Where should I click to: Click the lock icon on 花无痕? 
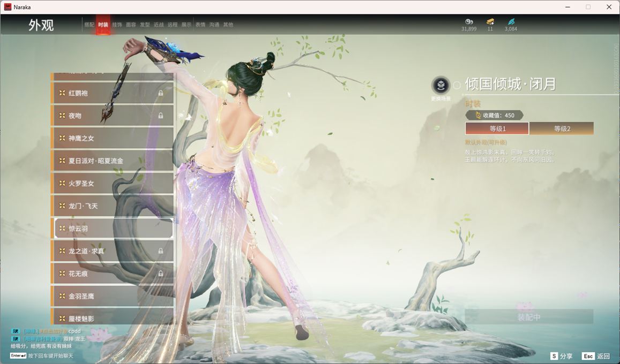pos(161,273)
